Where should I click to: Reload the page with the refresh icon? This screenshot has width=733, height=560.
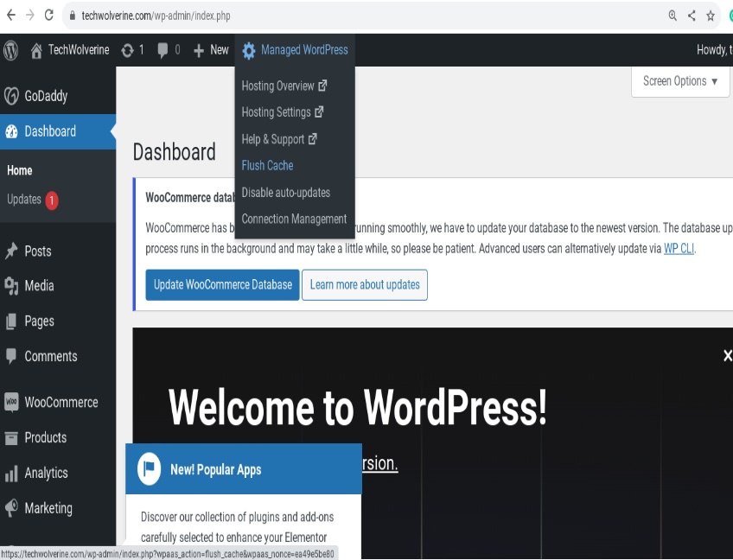pos(48,16)
